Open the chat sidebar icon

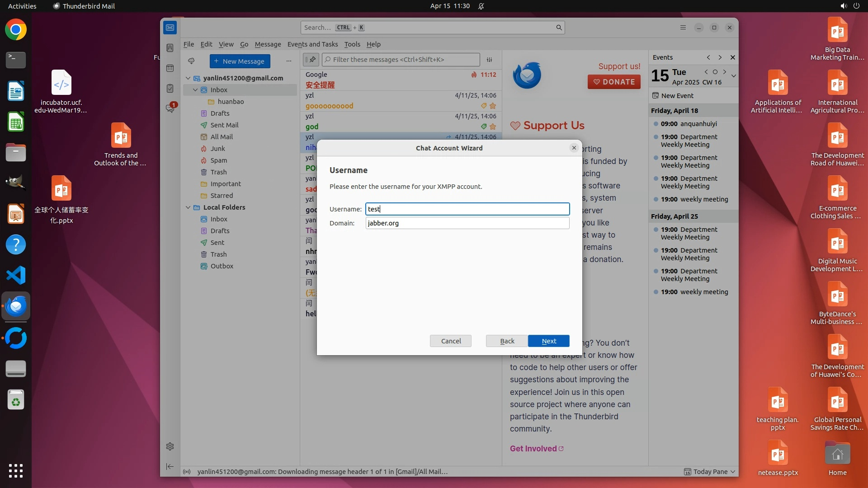pos(170,108)
